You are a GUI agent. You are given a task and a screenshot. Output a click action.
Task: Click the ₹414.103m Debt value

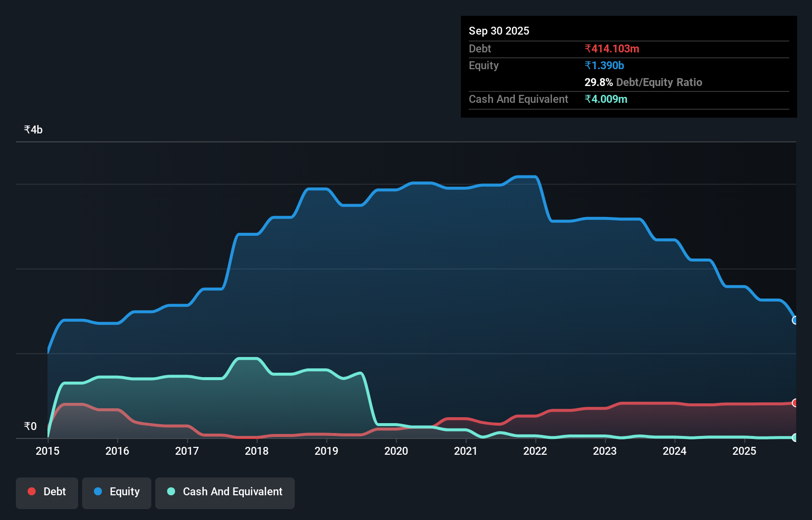611,48
